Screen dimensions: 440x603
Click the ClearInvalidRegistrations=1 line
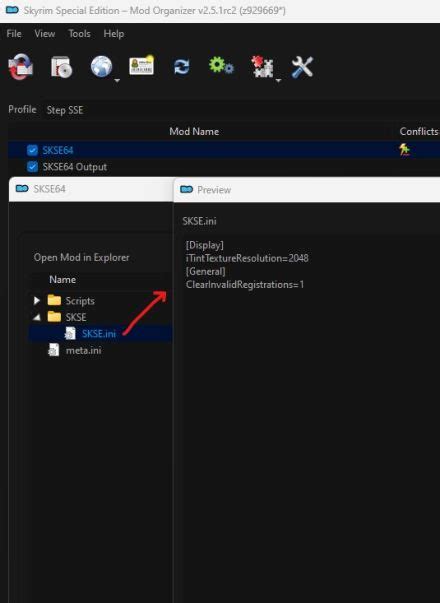click(245, 285)
